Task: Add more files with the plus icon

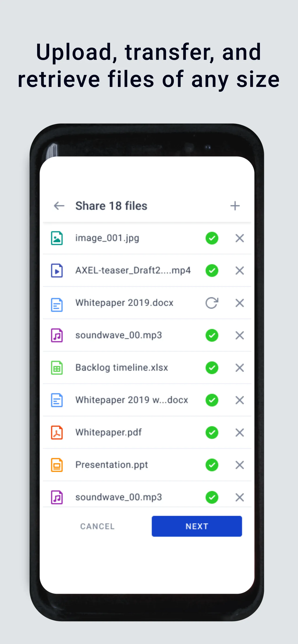Action: pos(235,206)
